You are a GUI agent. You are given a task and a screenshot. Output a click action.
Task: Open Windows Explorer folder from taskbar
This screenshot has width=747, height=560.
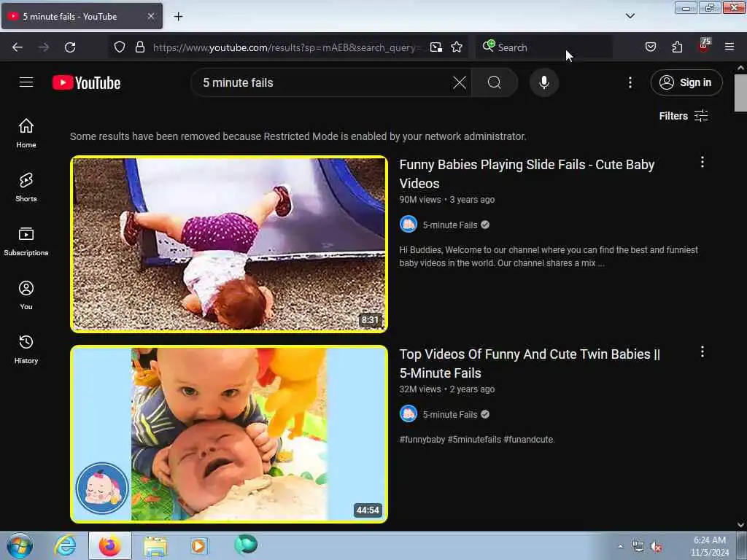(x=155, y=546)
